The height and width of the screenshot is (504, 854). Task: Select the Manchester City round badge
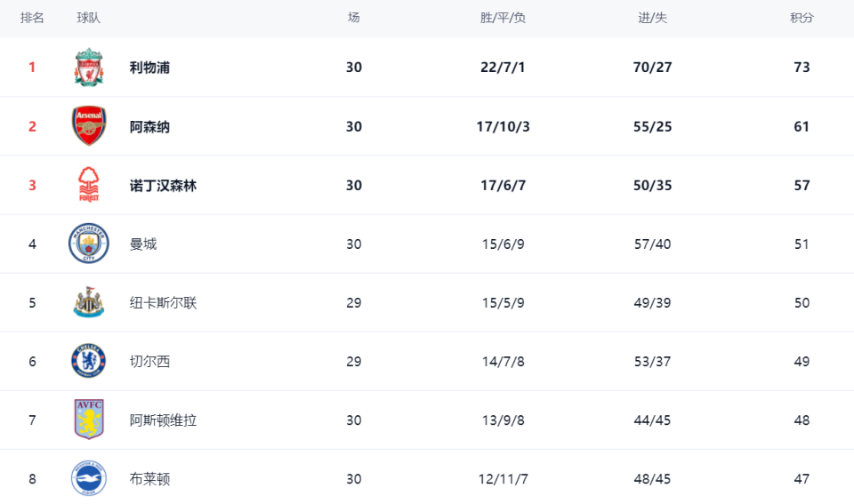pyautogui.click(x=89, y=244)
